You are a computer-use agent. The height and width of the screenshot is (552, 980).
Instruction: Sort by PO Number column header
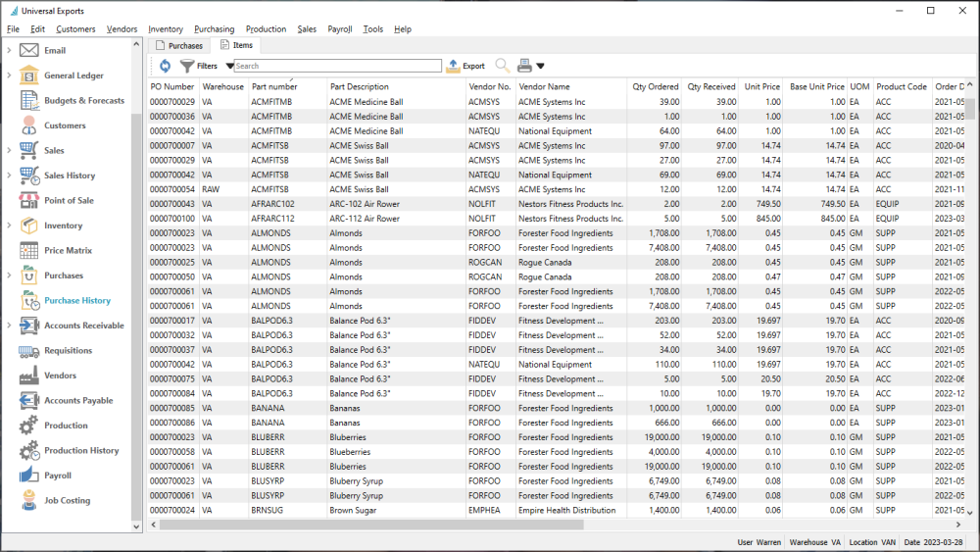pos(172,86)
